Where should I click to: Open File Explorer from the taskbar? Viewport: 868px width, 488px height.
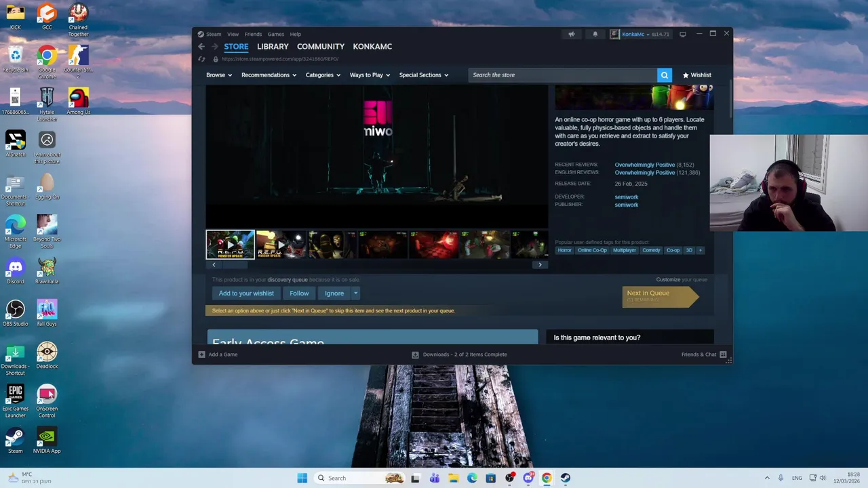point(453,478)
